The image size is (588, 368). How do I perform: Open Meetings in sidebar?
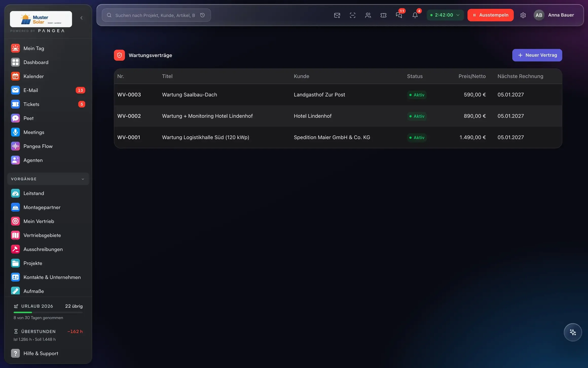tap(48, 132)
